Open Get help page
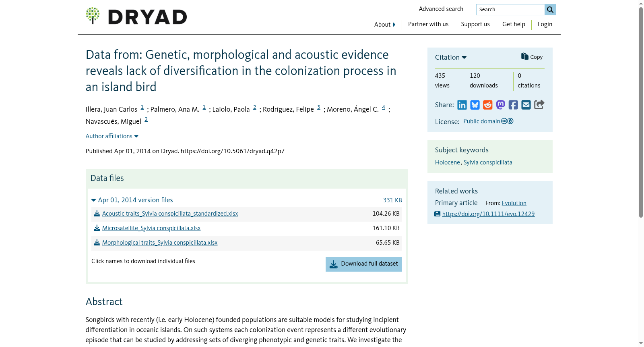 click(x=514, y=24)
